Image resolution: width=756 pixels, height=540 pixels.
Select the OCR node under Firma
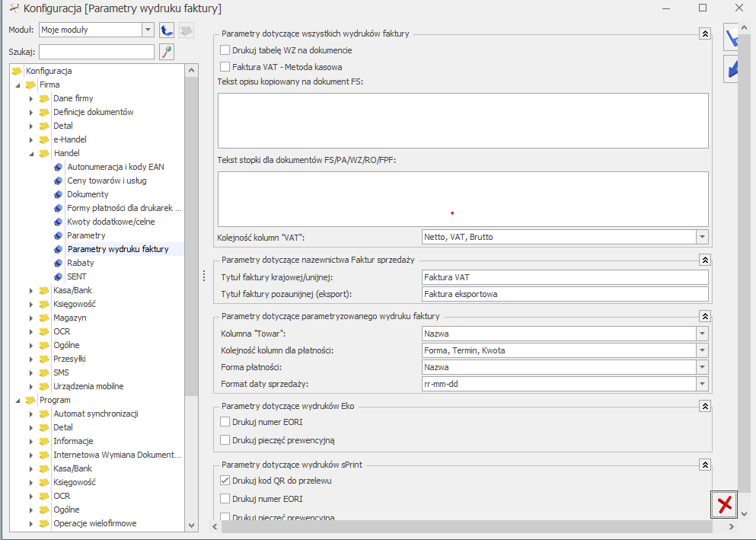coord(62,332)
